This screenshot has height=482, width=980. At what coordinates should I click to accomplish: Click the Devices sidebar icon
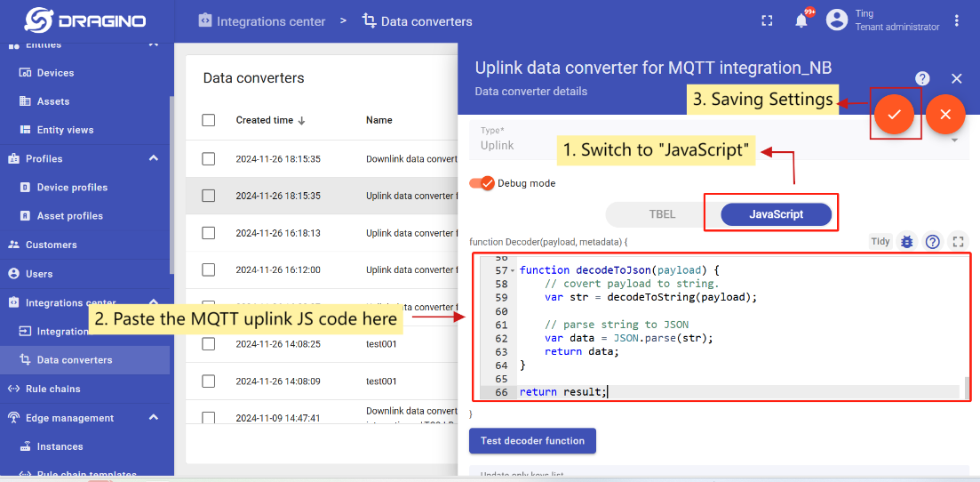[26, 73]
